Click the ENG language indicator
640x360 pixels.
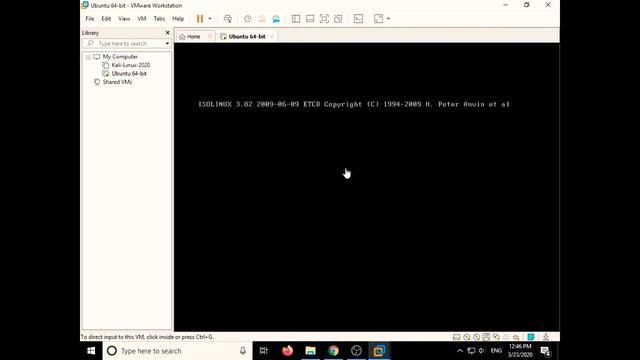click(x=496, y=351)
